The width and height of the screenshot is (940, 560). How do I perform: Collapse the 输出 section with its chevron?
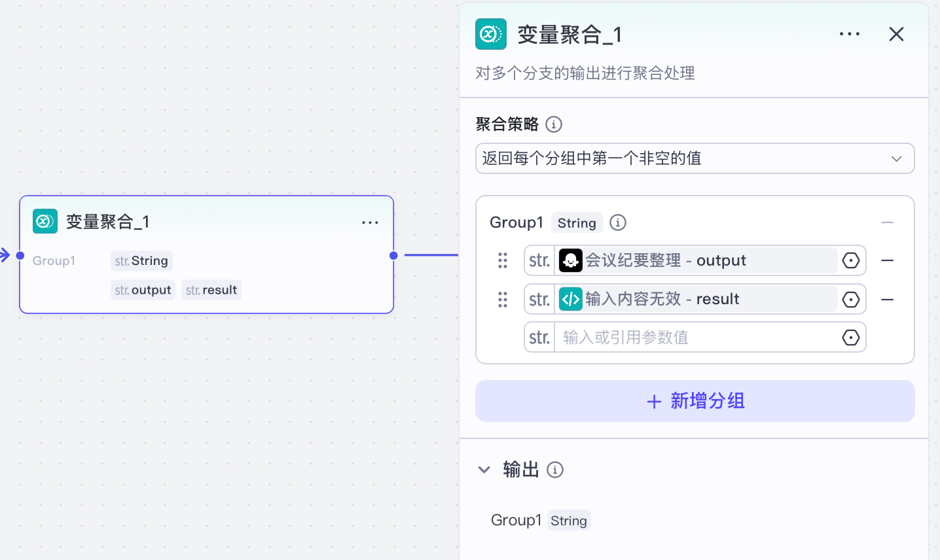tap(484, 470)
